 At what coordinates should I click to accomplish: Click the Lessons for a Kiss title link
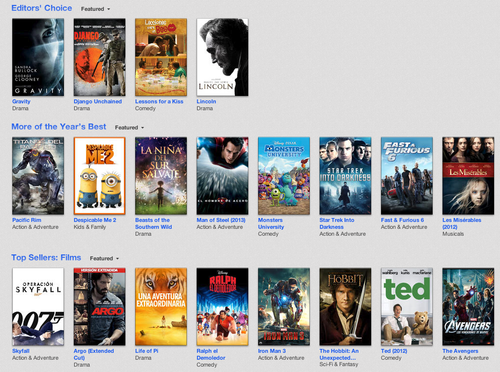coord(159,101)
